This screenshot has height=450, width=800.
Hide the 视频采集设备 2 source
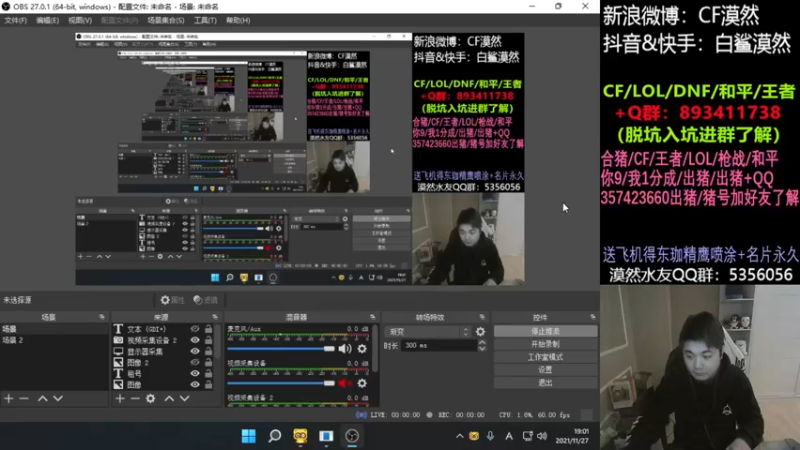point(195,340)
